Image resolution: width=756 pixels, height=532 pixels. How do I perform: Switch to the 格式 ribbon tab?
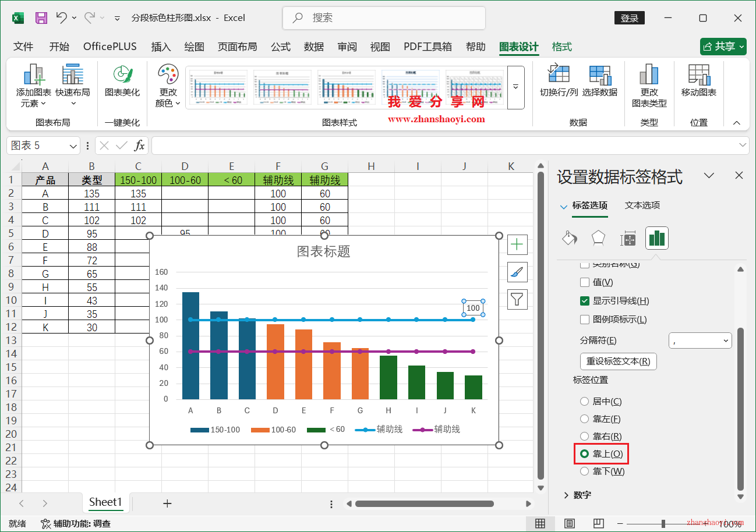point(561,47)
